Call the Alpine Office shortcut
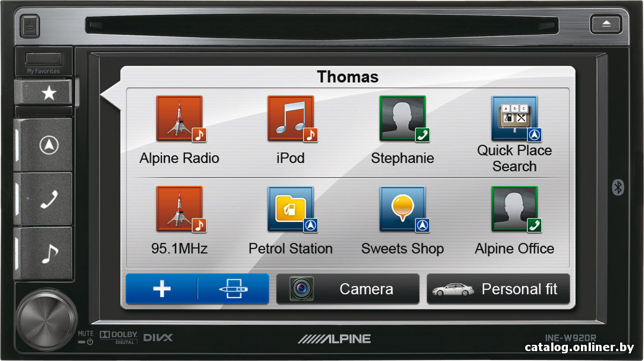 pos(514,221)
